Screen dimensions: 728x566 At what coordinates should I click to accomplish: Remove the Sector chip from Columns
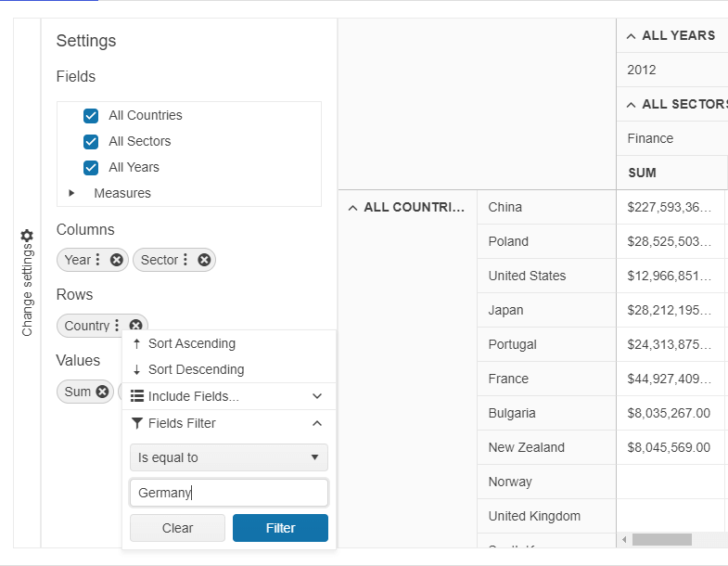tap(204, 260)
